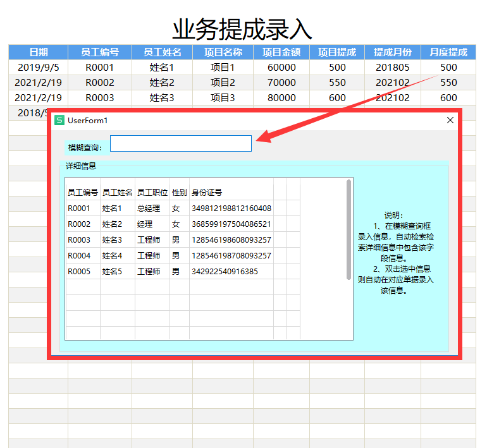Click the 日期 header in the spreadsheet

[38, 52]
